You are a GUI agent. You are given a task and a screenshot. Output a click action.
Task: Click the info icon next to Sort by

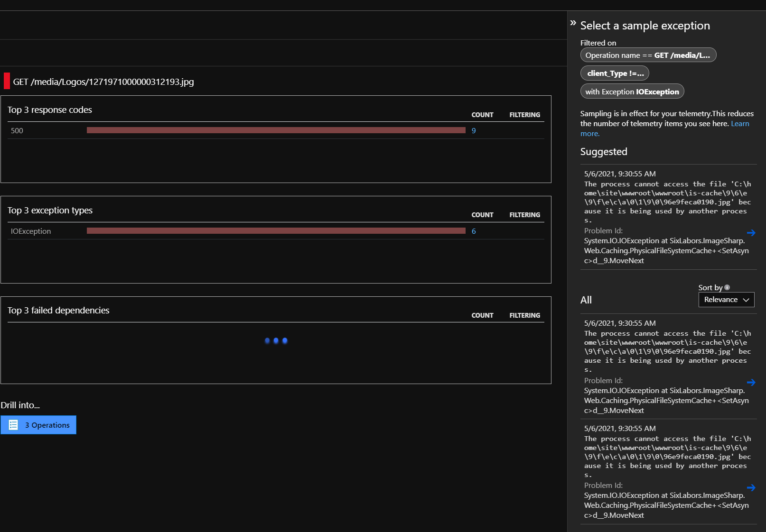click(727, 287)
